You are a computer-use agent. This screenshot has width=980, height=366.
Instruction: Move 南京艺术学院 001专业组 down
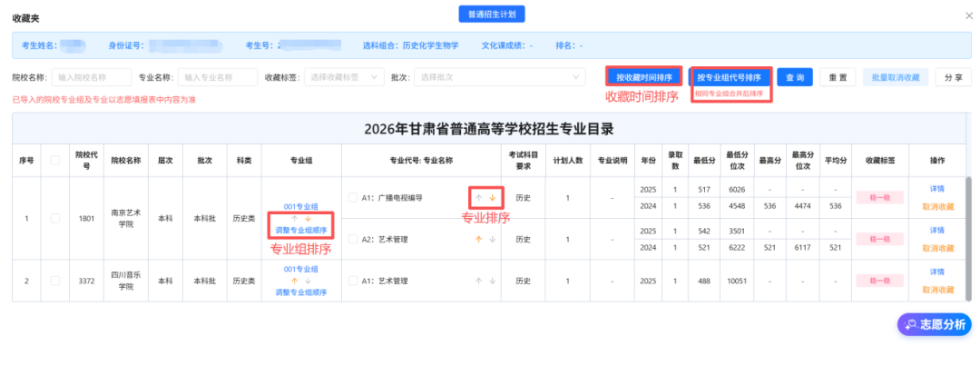pyautogui.click(x=308, y=219)
